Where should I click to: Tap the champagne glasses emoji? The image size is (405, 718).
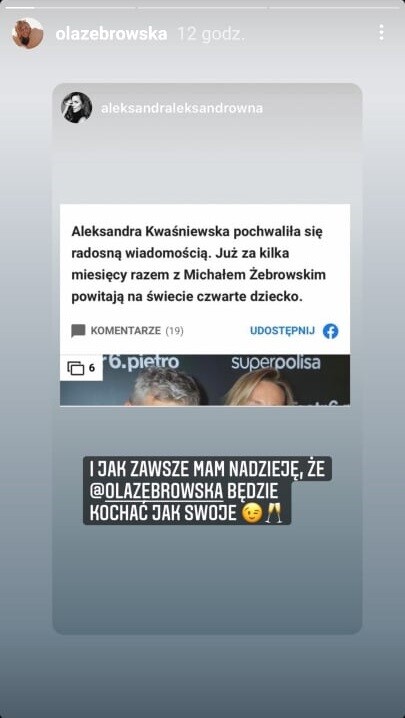click(x=274, y=514)
